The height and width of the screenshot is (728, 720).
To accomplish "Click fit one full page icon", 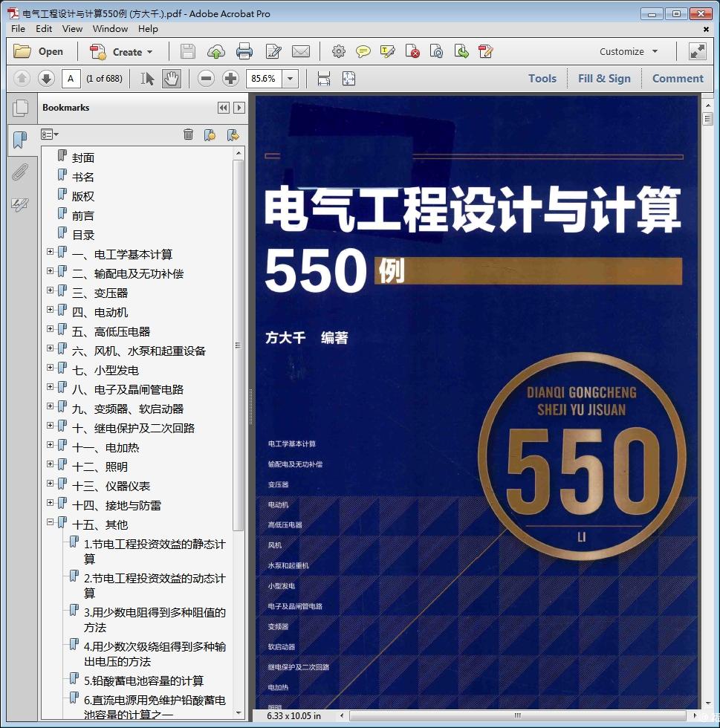I will point(348,79).
